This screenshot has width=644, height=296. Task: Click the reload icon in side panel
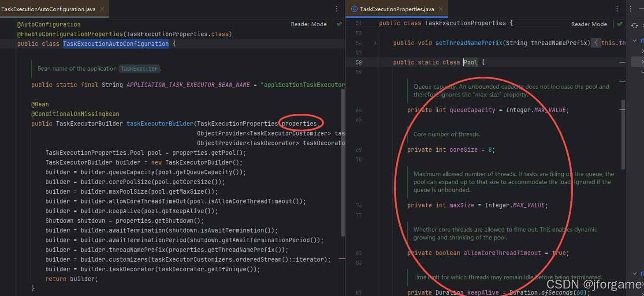pos(635,26)
